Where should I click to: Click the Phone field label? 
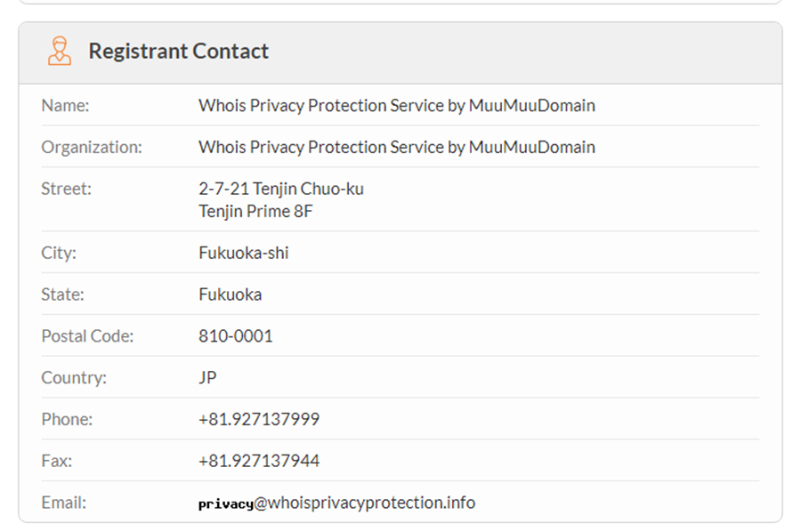coord(67,419)
